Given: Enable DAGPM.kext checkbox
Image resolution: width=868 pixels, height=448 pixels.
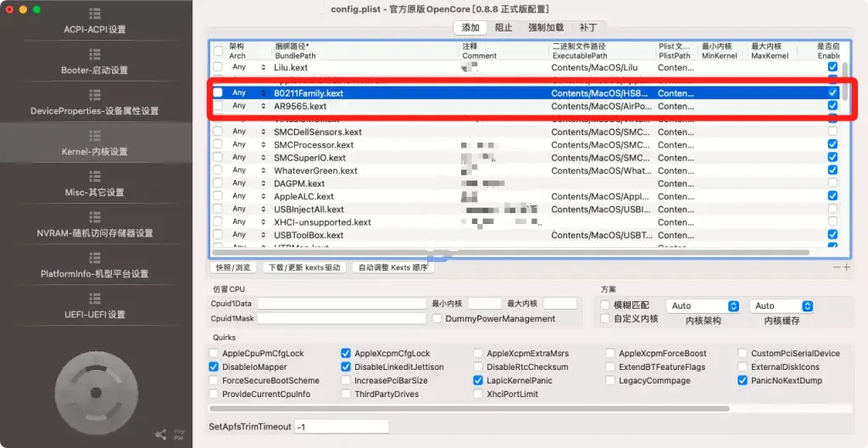Looking at the screenshot, I should pos(832,183).
